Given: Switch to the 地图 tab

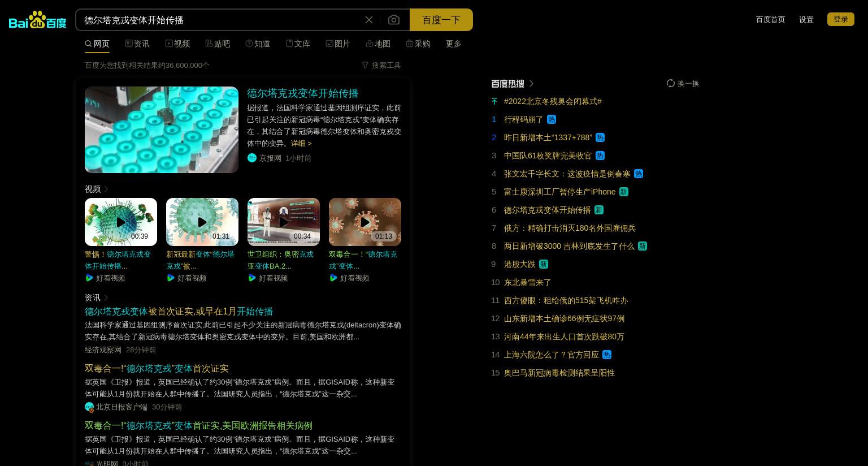Looking at the screenshot, I should point(378,44).
